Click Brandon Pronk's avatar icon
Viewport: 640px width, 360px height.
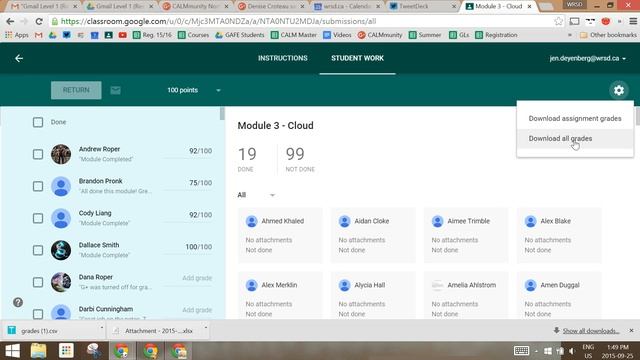[x=61, y=186]
